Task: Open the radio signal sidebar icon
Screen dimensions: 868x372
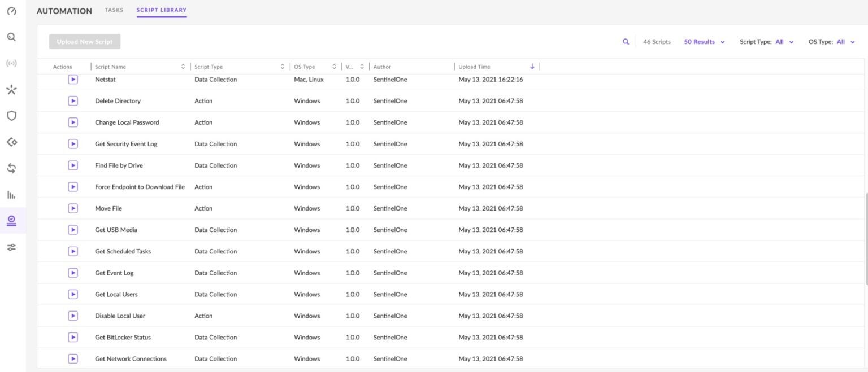Action: click(11, 63)
